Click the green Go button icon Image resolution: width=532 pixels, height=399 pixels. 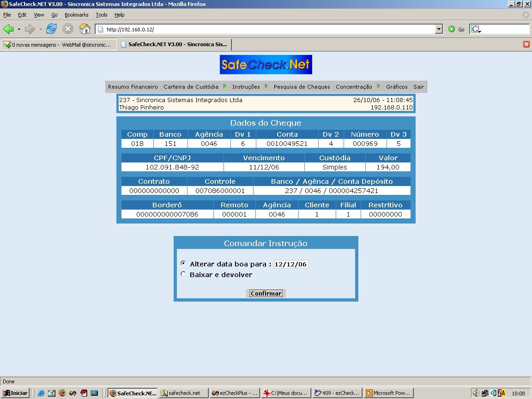point(452,29)
